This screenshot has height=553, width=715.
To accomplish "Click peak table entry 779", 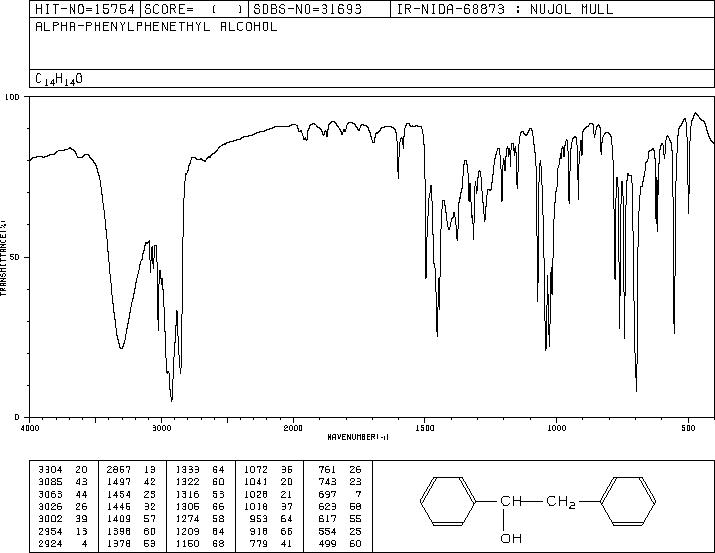I will [x=259, y=544].
